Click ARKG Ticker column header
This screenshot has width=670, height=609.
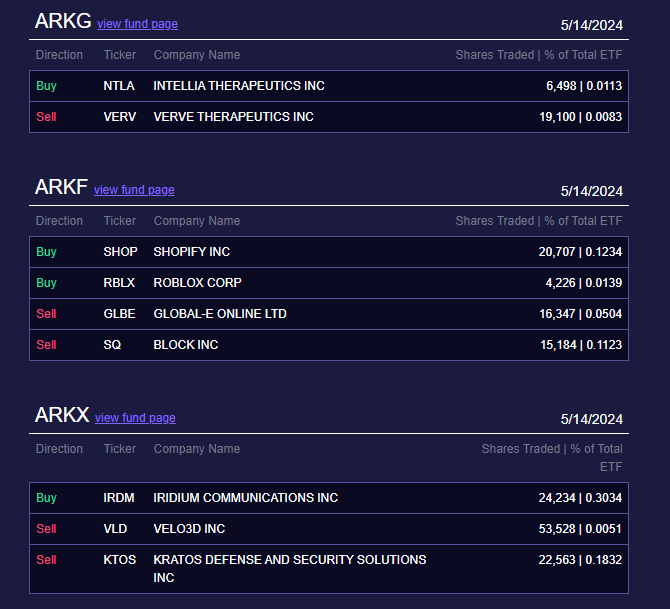120,55
